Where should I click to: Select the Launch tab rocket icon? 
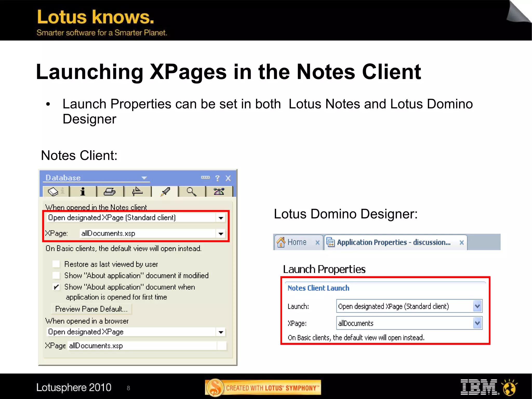tap(165, 192)
